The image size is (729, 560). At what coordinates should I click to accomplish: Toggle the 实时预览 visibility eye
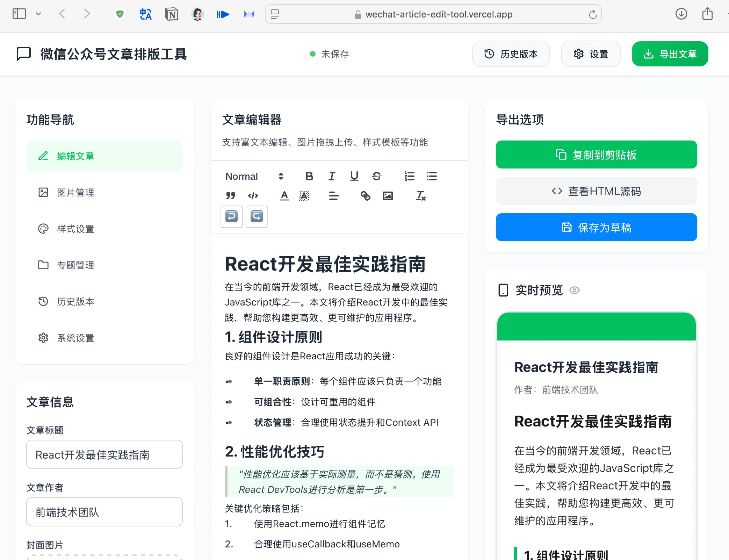click(x=575, y=290)
